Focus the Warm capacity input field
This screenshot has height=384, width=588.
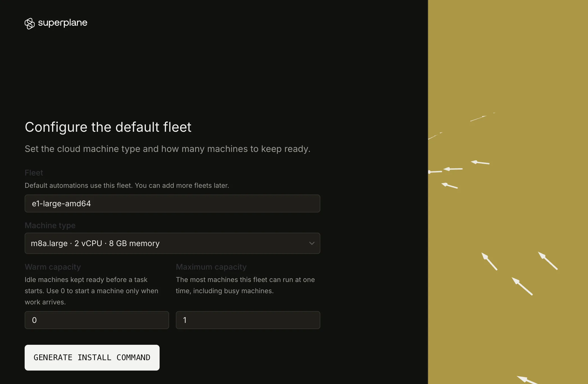coord(97,320)
